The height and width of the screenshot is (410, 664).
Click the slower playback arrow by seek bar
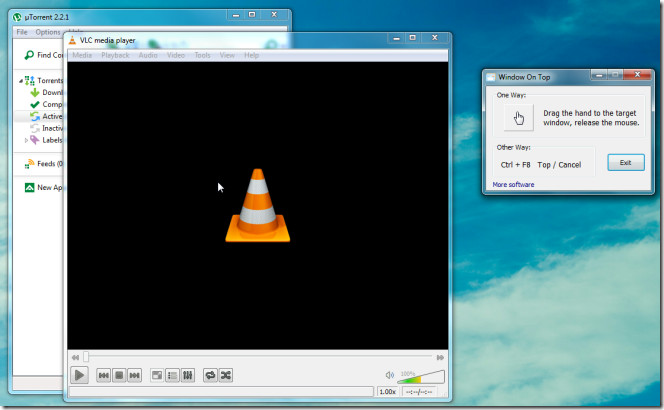pos(75,357)
